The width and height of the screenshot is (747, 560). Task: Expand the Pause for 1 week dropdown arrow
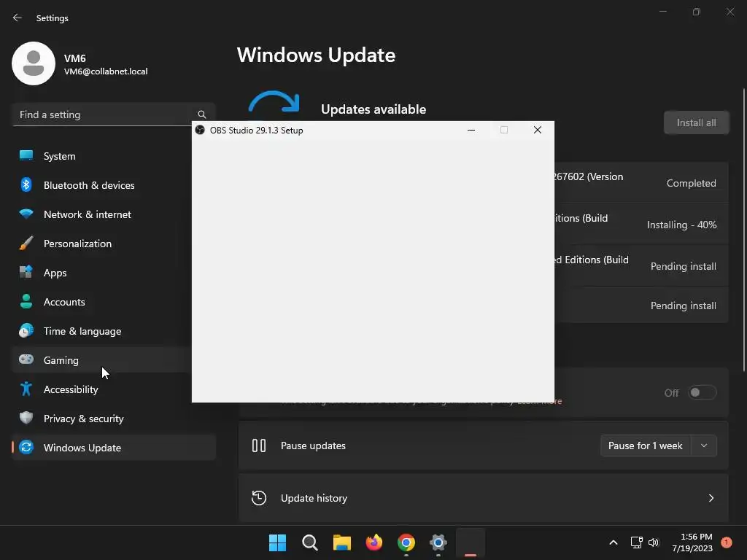[x=704, y=446]
